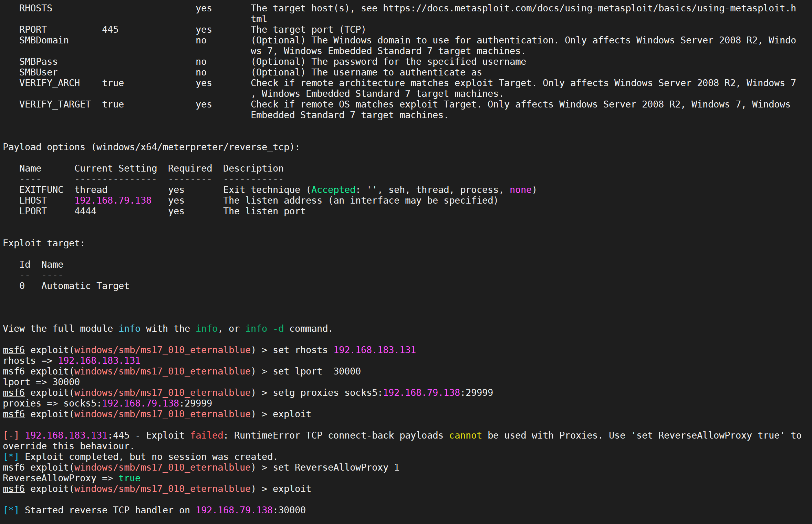The image size is (812, 524).
Task: Click the green 'info -d' command text
Action: [264, 329]
